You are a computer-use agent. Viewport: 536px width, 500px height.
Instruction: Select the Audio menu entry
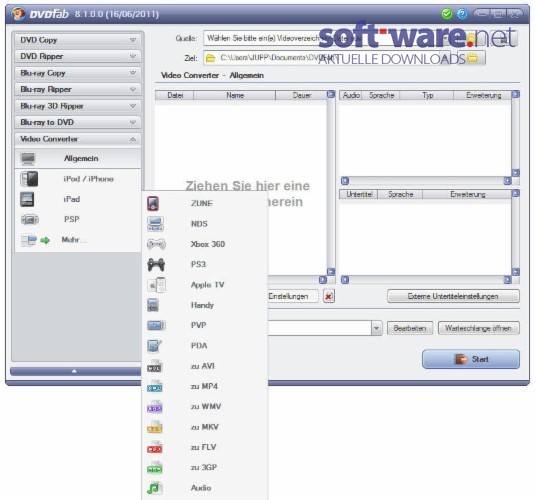click(205, 488)
